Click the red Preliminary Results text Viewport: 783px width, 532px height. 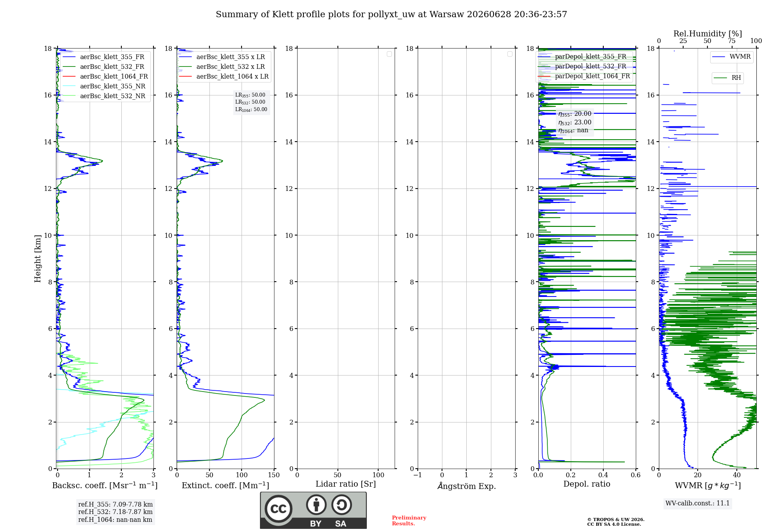409,521
